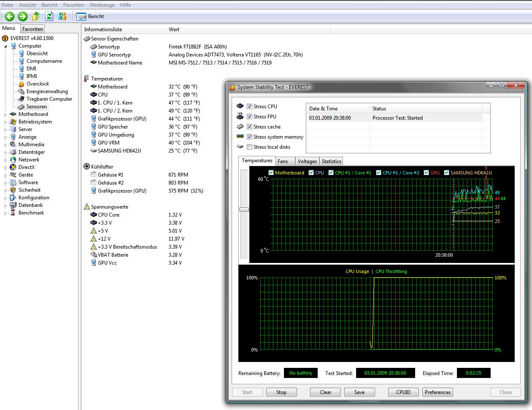Viewport: 532px width, 410px height.
Task: Expand the Server tree node
Action: [6, 130]
